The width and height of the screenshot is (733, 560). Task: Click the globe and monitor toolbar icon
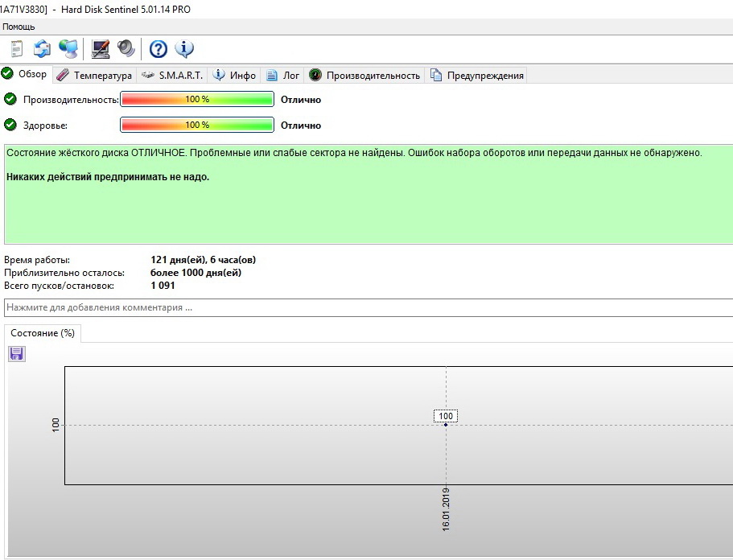pyautogui.click(x=68, y=49)
